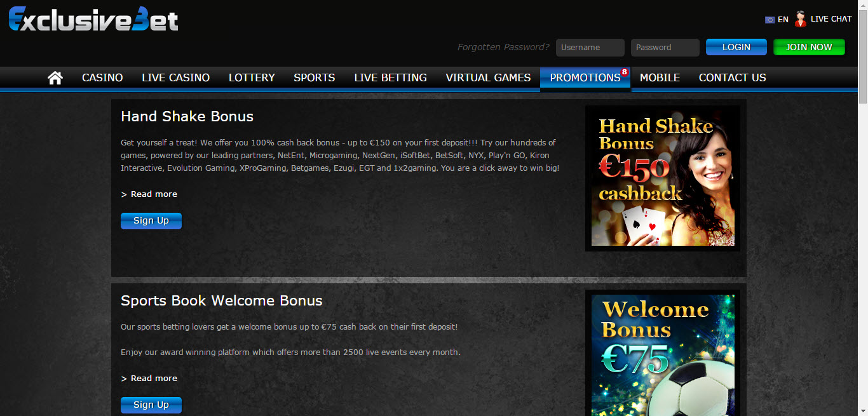Viewport: 868px width, 416px height.
Task: Click the Forgotten Password link
Action: coord(503,47)
